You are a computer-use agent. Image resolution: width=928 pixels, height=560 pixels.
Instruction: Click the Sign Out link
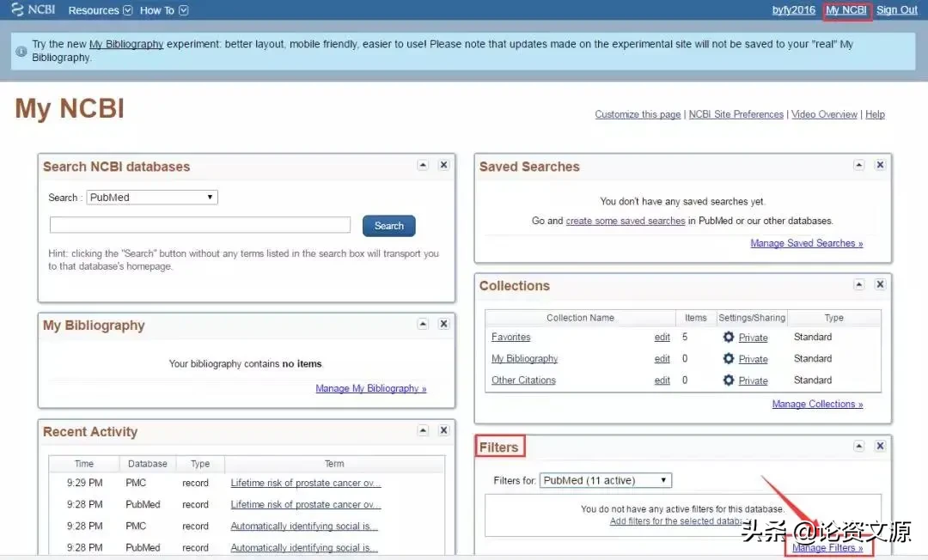pyautogui.click(x=896, y=10)
